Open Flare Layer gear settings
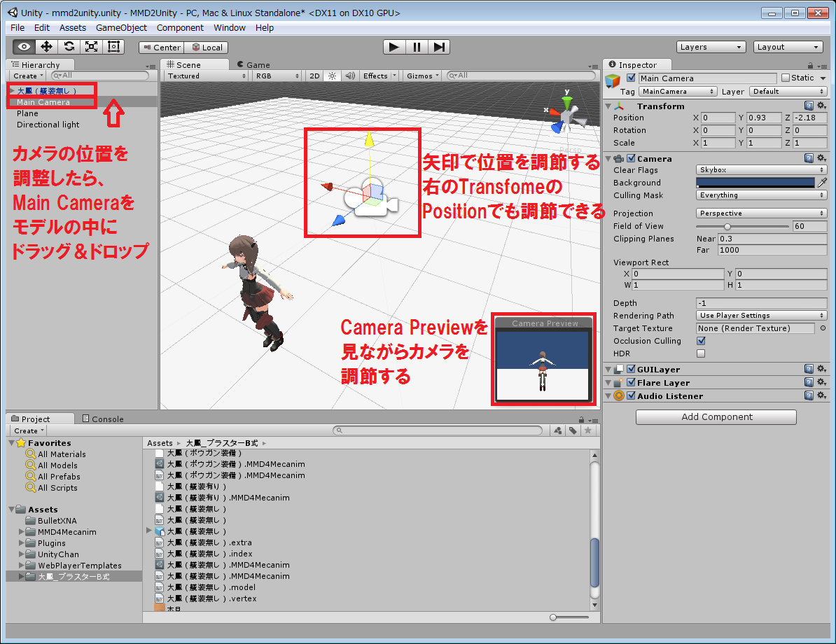836x644 pixels. (x=821, y=382)
